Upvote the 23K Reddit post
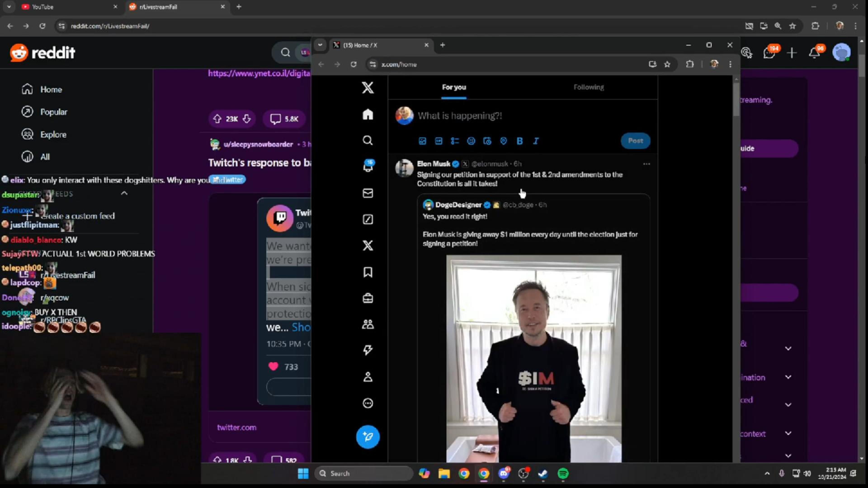The image size is (868, 488). click(217, 119)
